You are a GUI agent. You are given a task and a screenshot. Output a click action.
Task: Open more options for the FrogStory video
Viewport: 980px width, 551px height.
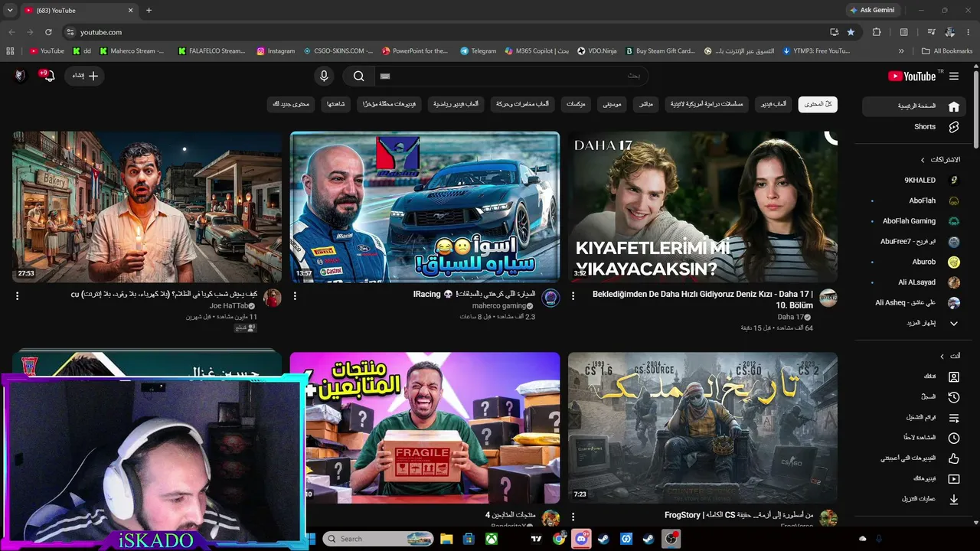[573, 517]
